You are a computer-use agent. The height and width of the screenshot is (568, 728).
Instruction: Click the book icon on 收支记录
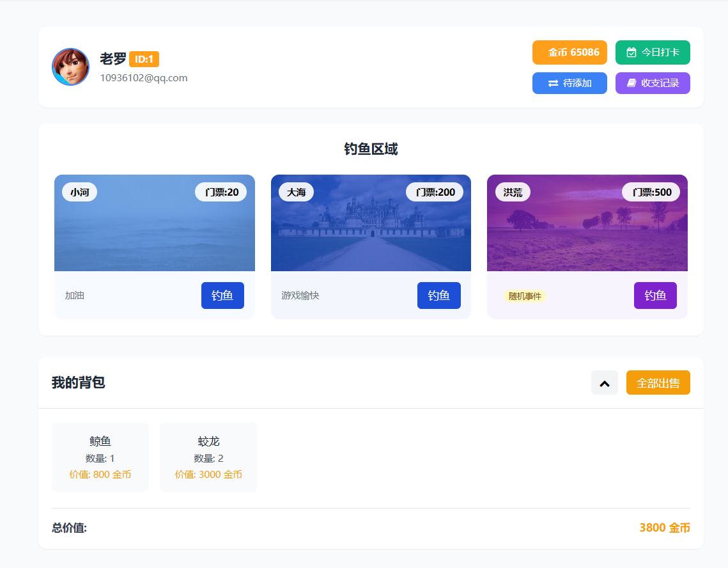click(x=631, y=83)
